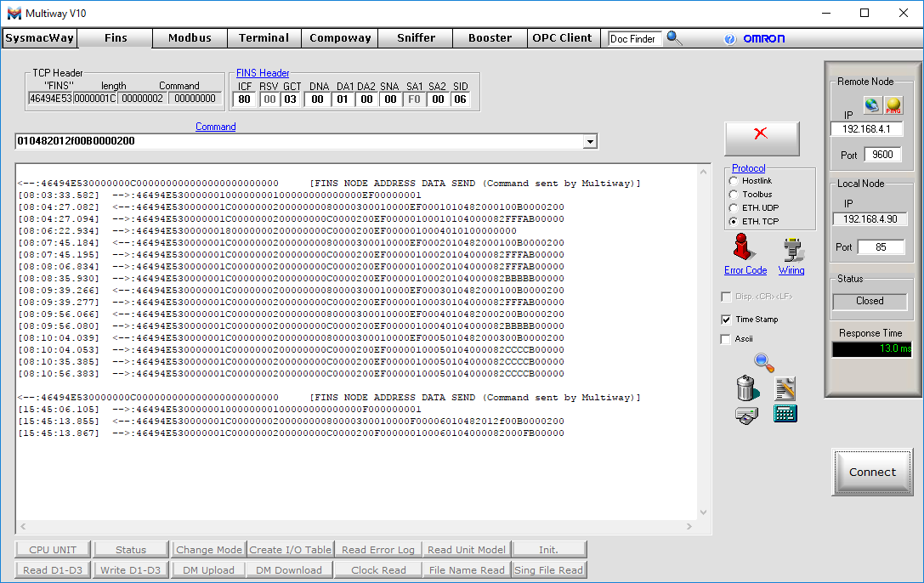
Task: Open the Booster tab
Action: click(490, 38)
